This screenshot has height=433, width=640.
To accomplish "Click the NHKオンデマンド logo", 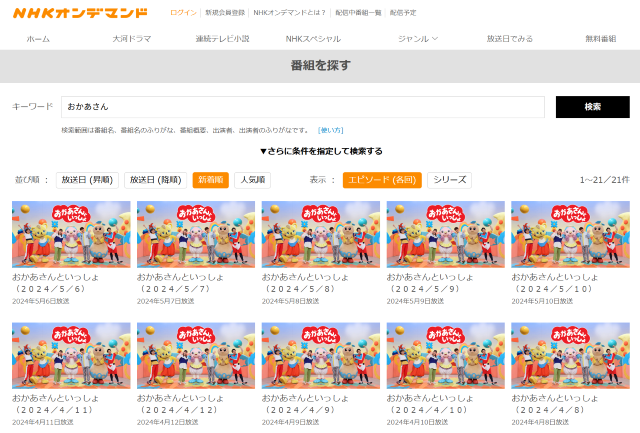I will click(80, 13).
